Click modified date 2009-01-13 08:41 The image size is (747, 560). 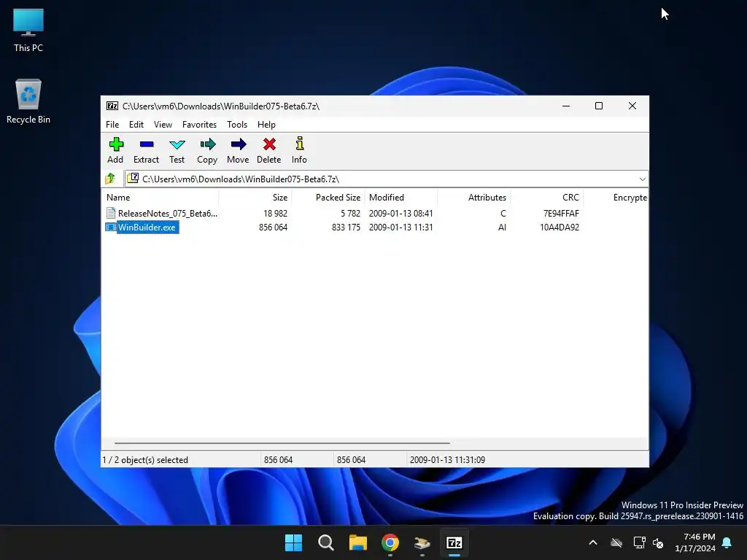(x=400, y=214)
